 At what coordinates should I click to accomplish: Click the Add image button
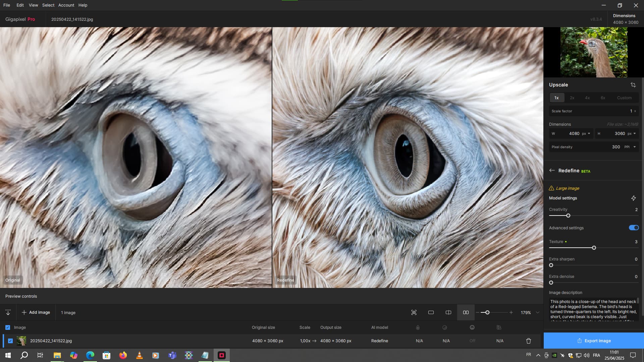(36, 312)
